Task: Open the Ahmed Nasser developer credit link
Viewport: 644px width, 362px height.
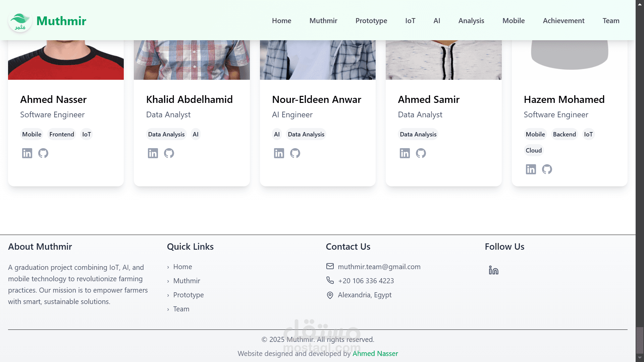Action: pyautogui.click(x=375, y=354)
